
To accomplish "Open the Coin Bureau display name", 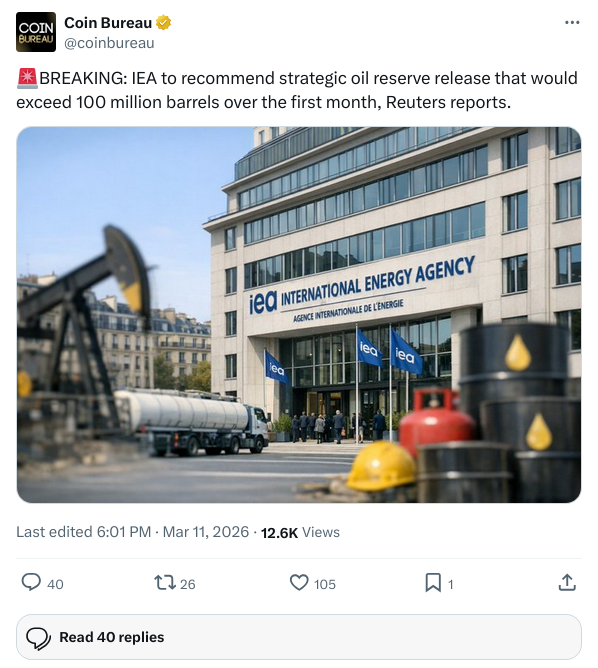I will tap(108, 23).
